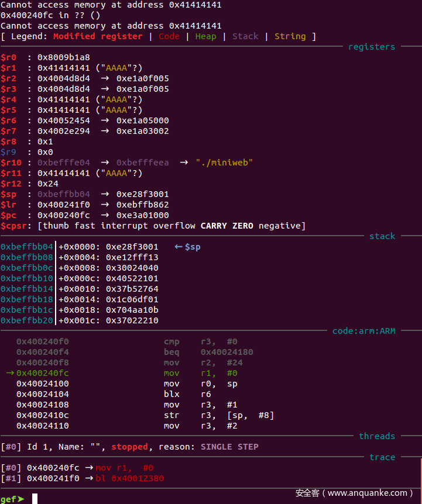
Task: Select the green "Heap" legend label
Action: [205, 36]
